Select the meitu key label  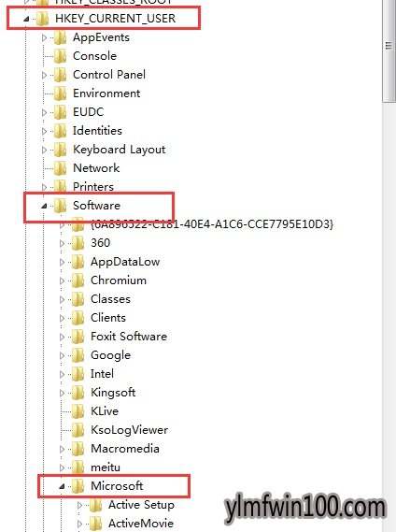(x=106, y=467)
